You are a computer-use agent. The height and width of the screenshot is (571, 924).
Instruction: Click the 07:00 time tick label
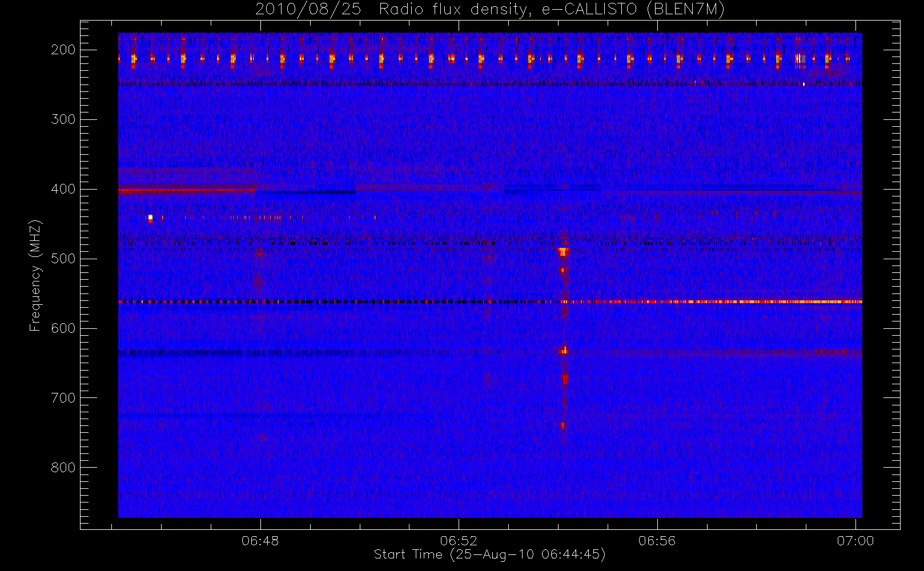[x=855, y=541]
